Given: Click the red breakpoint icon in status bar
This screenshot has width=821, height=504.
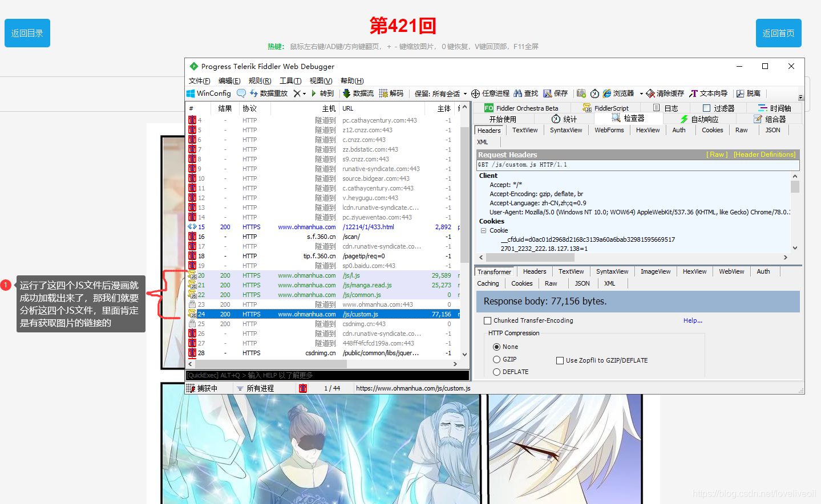Looking at the screenshot, I should pyautogui.click(x=303, y=388).
